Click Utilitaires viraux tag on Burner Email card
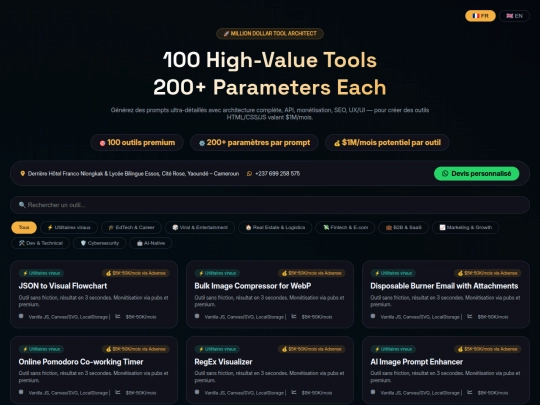 pyautogui.click(x=393, y=273)
